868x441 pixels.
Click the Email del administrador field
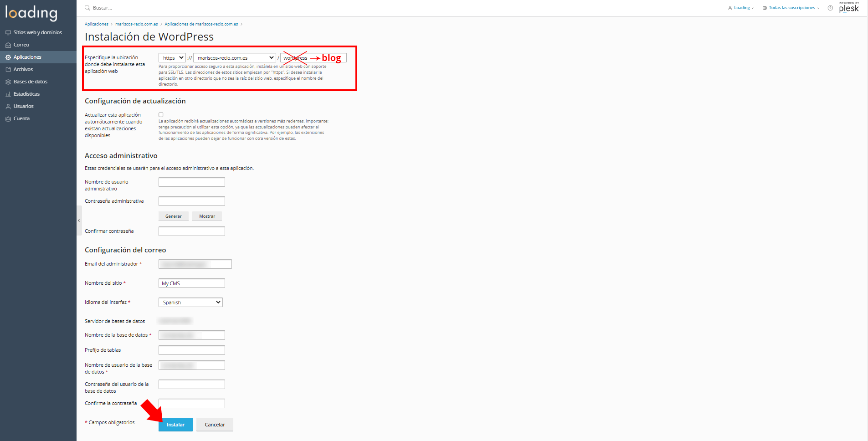click(x=195, y=264)
